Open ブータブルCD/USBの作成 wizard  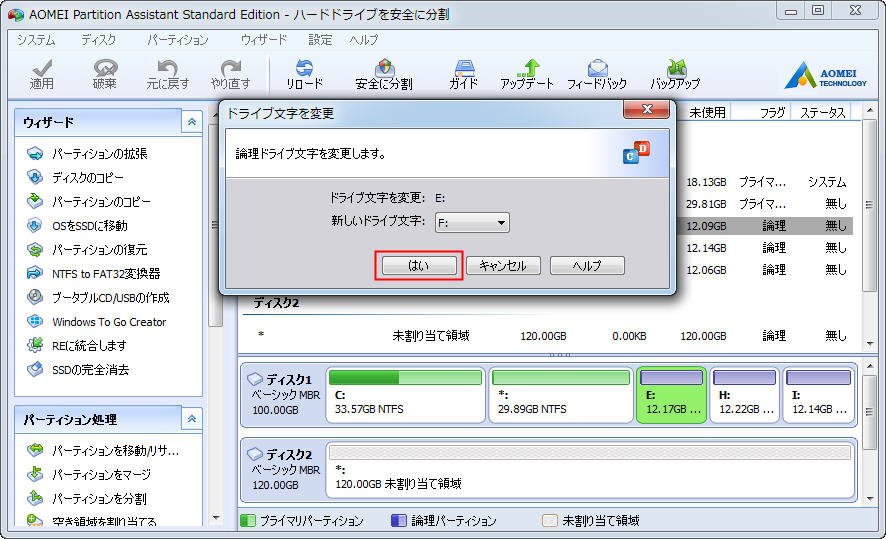[x=98, y=298]
